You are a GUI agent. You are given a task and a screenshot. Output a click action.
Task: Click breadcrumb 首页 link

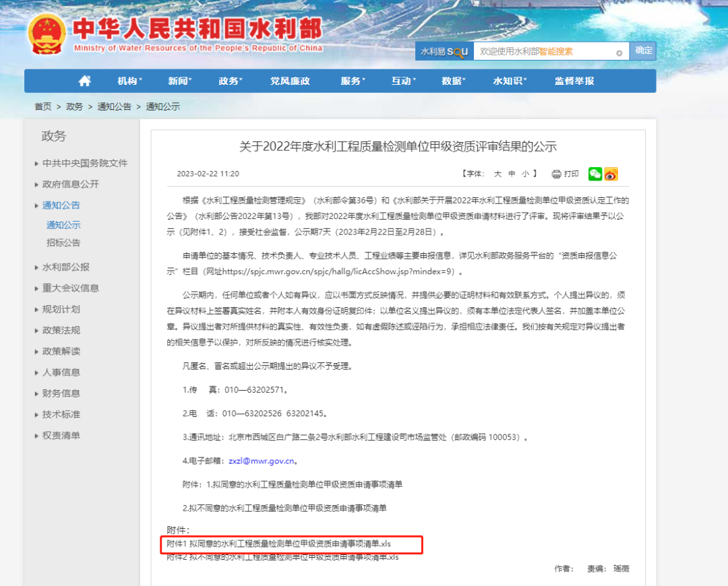[x=43, y=106]
